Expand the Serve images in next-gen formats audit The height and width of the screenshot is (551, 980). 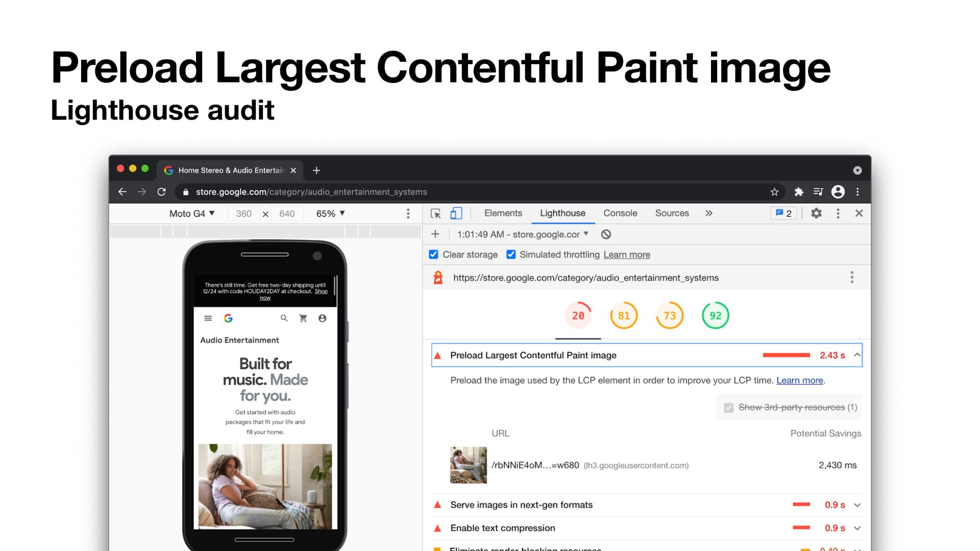point(857,505)
